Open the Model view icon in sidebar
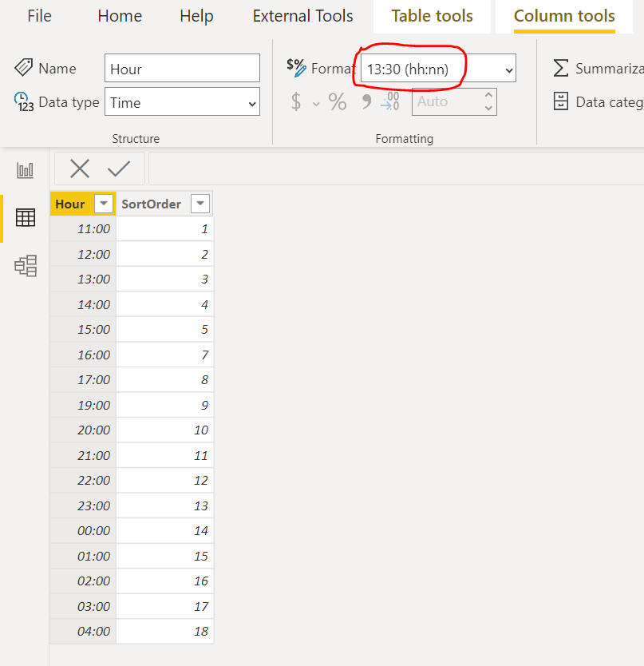 (26, 266)
